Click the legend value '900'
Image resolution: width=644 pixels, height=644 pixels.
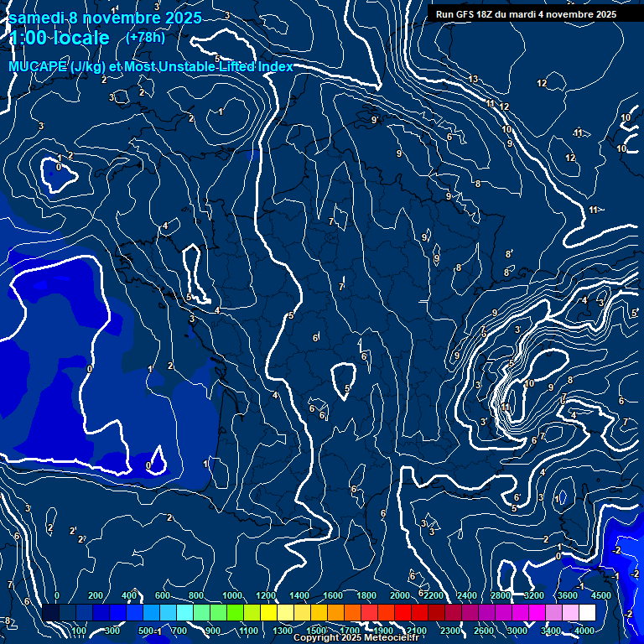pyautogui.click(x=213, y=631)
